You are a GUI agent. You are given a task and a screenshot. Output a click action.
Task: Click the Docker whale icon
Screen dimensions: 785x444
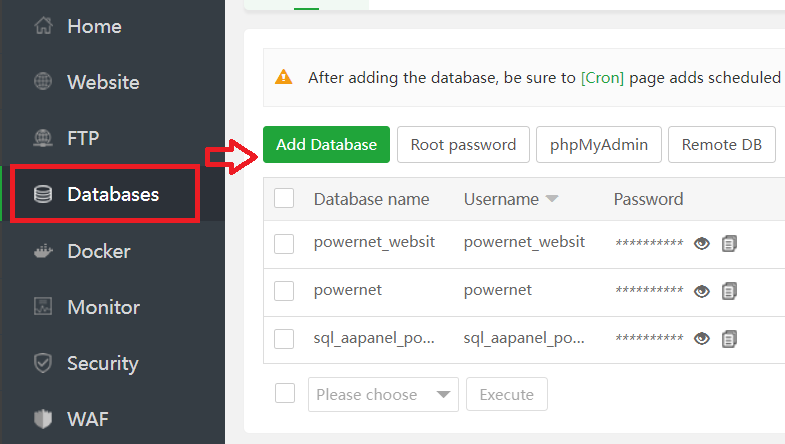(x=42, y=251)
